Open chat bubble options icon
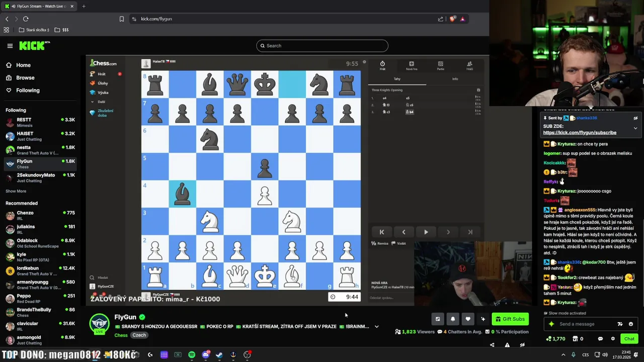Viewport: 644px width, 362px height. click(600, 339)
